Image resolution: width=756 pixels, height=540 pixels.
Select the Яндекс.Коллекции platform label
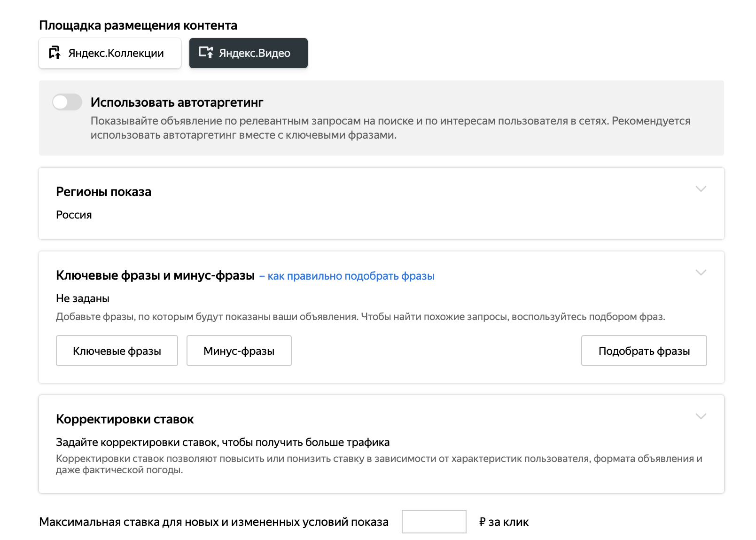tap(116, 53)
